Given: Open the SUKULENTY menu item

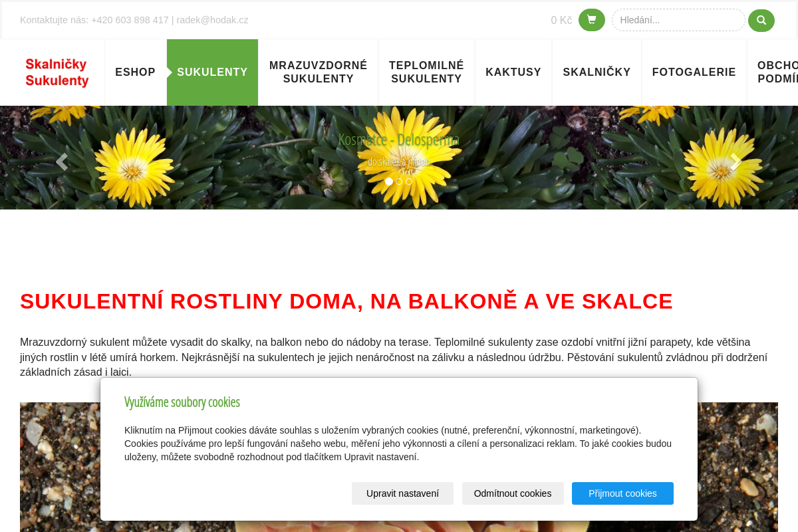Looking at the screenshot, I should [x=212, y=72].
